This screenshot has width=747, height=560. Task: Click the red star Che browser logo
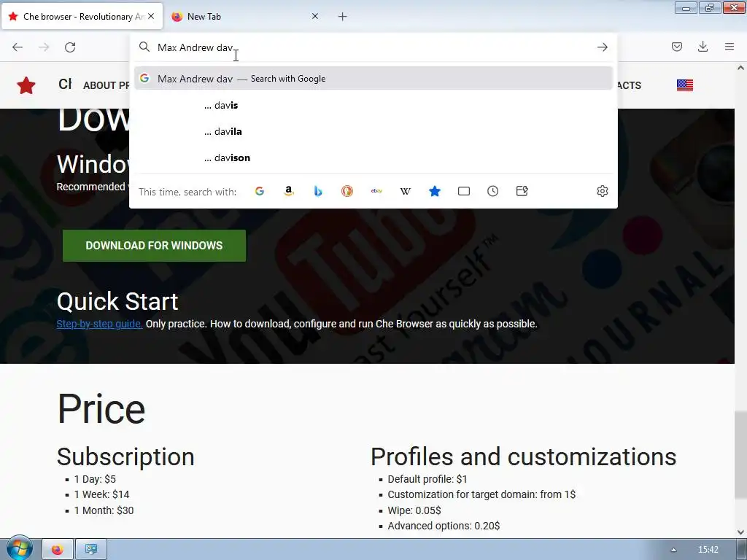[26, 85]
